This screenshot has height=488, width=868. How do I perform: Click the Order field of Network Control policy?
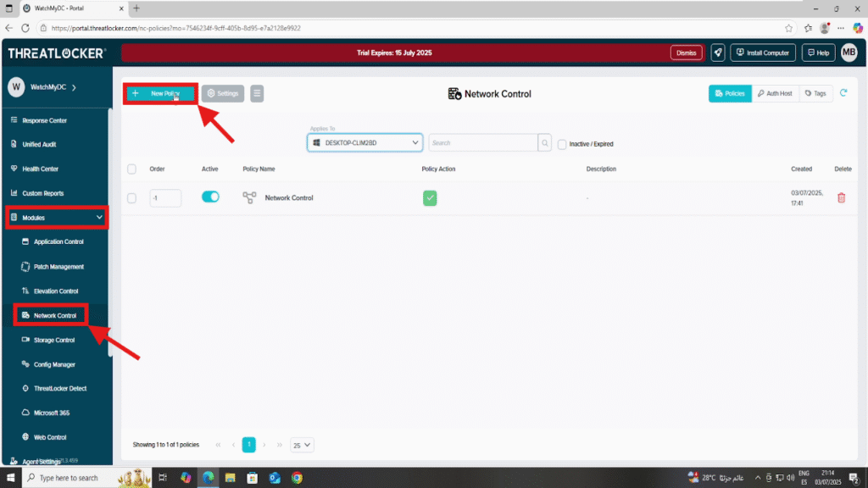point(165,197)
